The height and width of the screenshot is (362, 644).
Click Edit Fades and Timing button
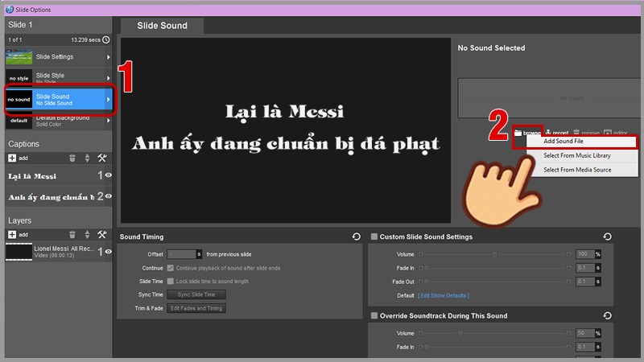(x=196, y=308)
